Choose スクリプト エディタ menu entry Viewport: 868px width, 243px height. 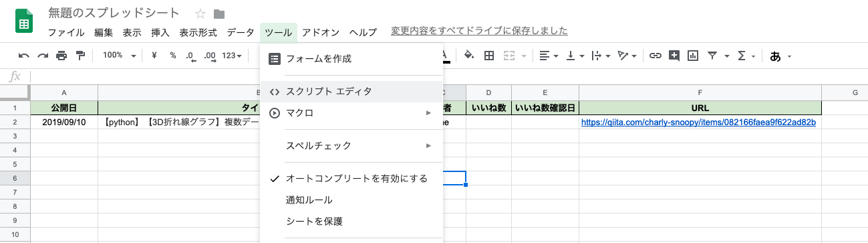click(x=351, y=92)
